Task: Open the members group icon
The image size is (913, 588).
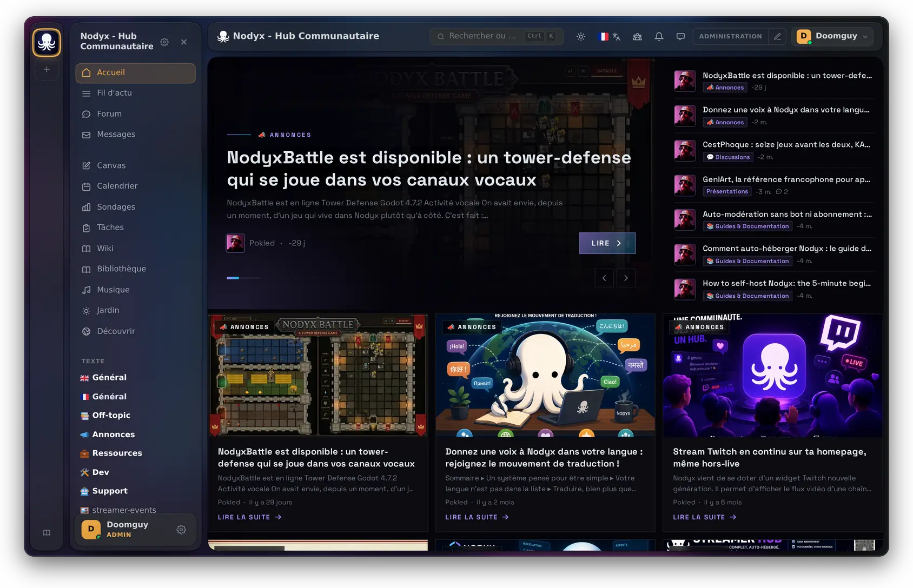Action: 637,36
